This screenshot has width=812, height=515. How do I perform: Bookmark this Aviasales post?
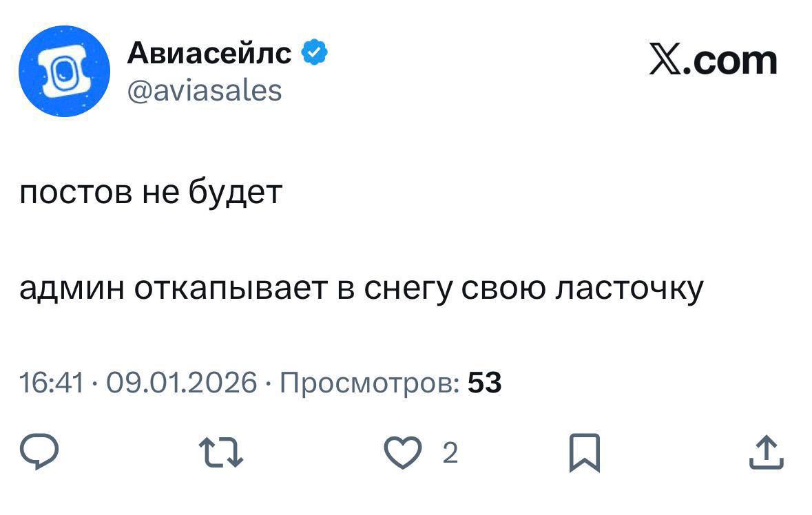pyautogui.click(x=585, y=454)
